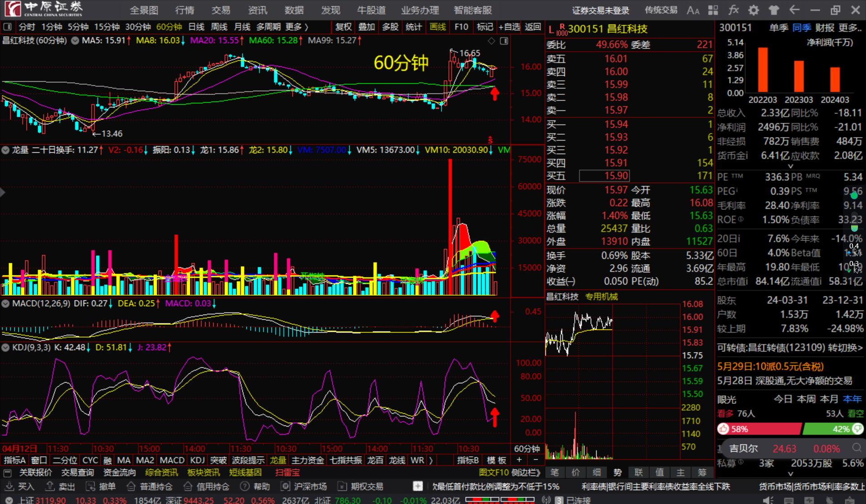The height and width of the screenshot is (504, 866).
Task: Expand more indicators arrow after WR
Action: 431,460
